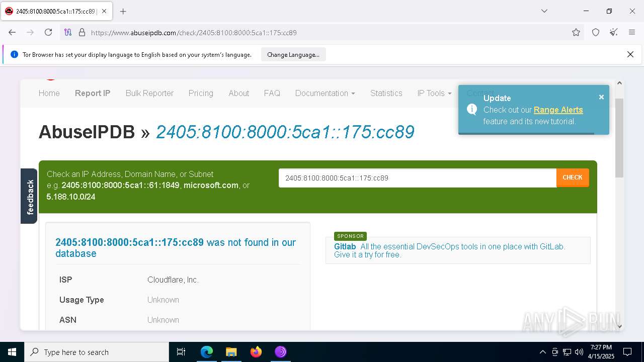Viewport: 644px width, 362px height.
Task: Click the 5.188.10.0/24 example subnet
Action: [71, 197]
